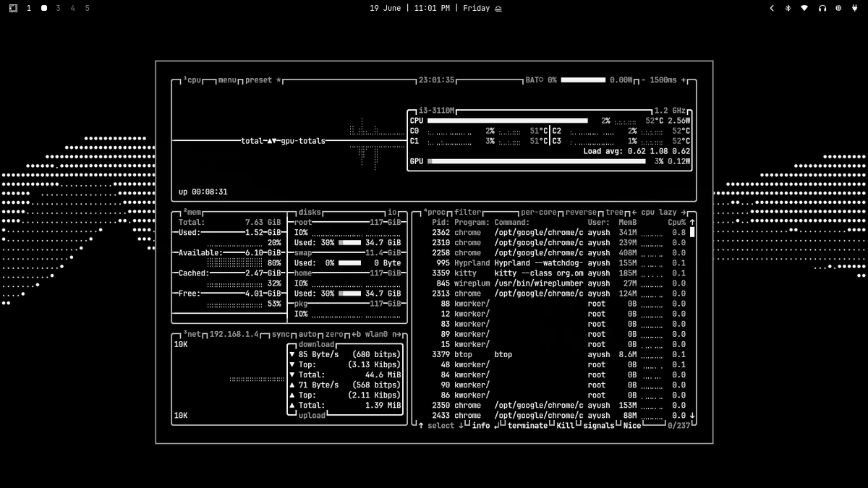Open the proc filter field
This screenshot has width=868, height=488.
pyautogui.click(x=467, y=213)
